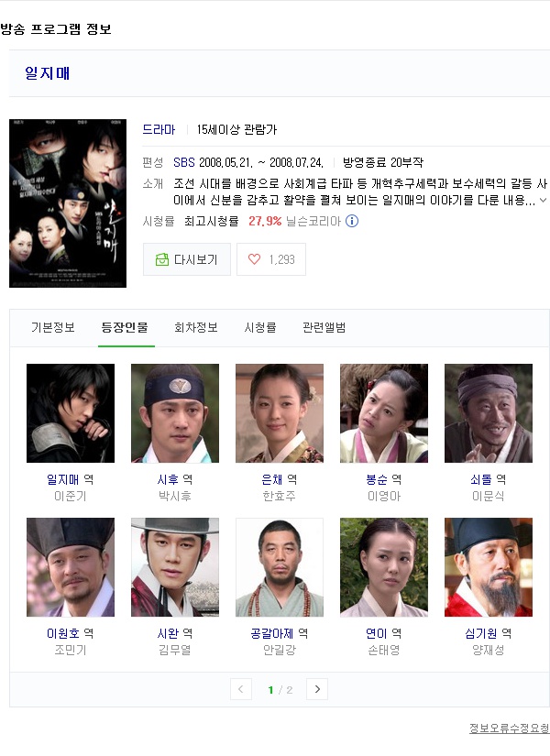550x756 pixels.
Task: Select 안길강's cast photo
Action: coord(280,567)
